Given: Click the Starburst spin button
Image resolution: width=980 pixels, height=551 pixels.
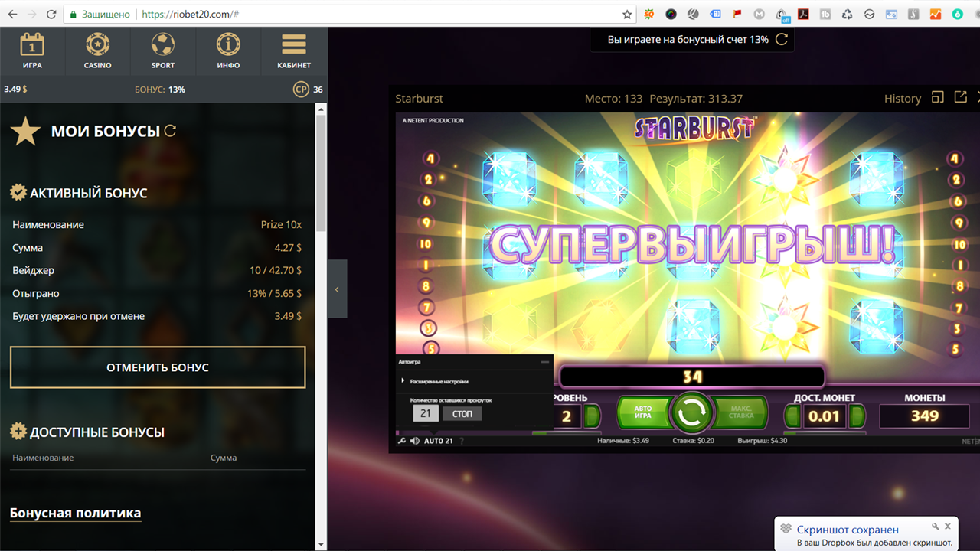Looking at the screenshot, I should (691, 413).
